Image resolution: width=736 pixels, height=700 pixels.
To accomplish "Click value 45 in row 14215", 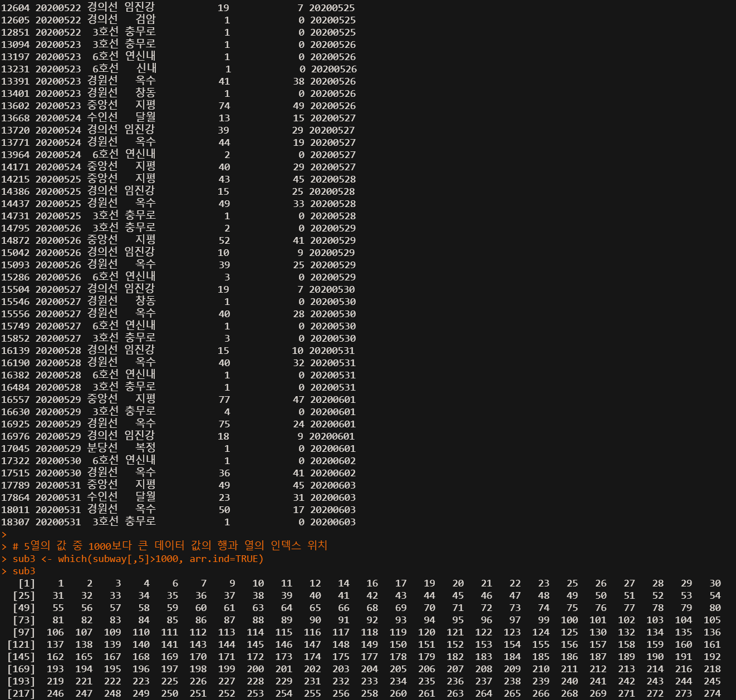I will [x=299, y=179].
